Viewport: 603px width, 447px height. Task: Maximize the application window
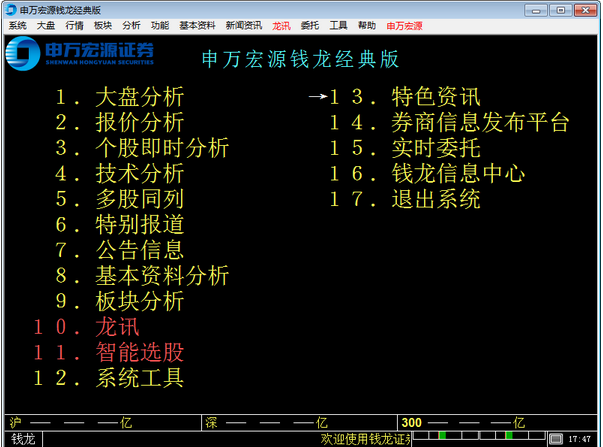[x=561, y=10]
